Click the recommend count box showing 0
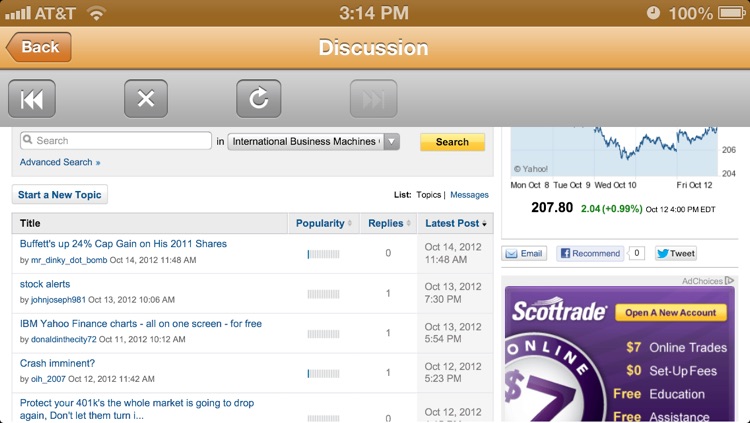This screenshot has height=423, width=750. 636,253
